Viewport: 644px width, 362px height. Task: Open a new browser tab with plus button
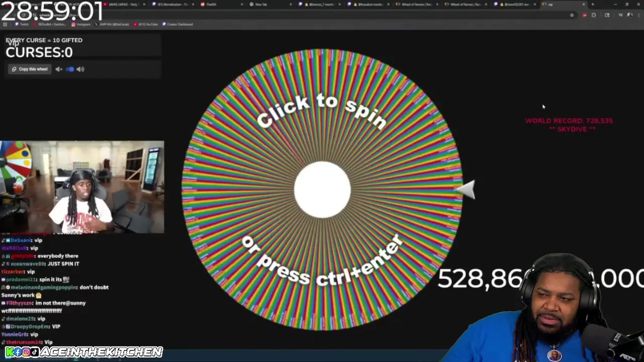593,5
